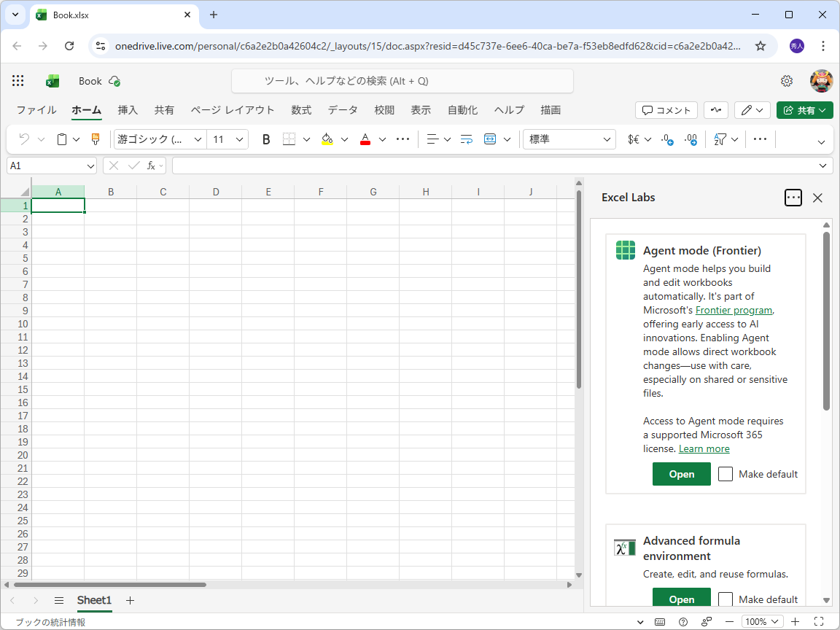Open the activity catch-up icon
The image size is (840, 630).
tap(716, 110)
